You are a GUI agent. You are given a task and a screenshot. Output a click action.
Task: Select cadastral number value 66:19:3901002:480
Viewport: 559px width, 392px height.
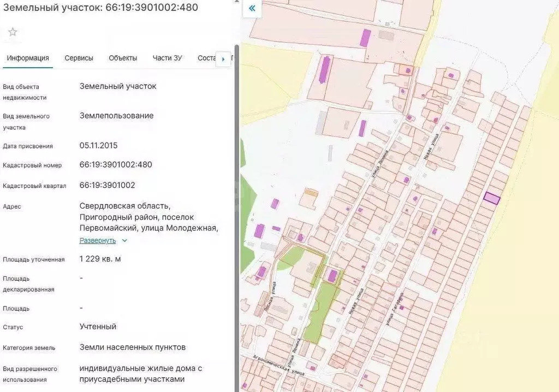(116, 165)
